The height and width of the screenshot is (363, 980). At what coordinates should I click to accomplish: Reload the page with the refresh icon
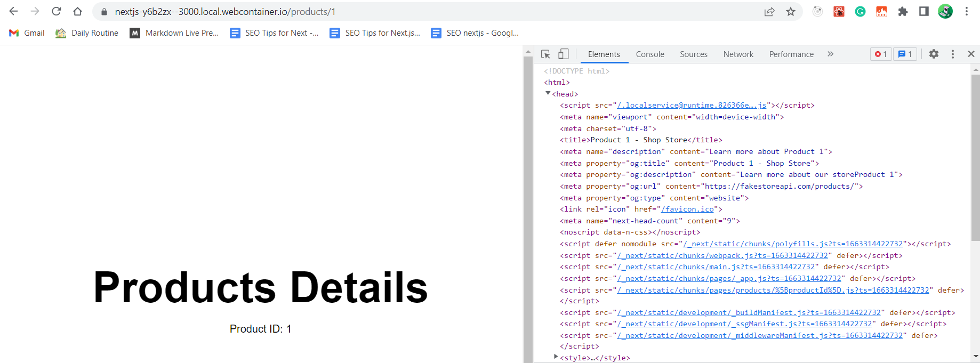(57, 11)
